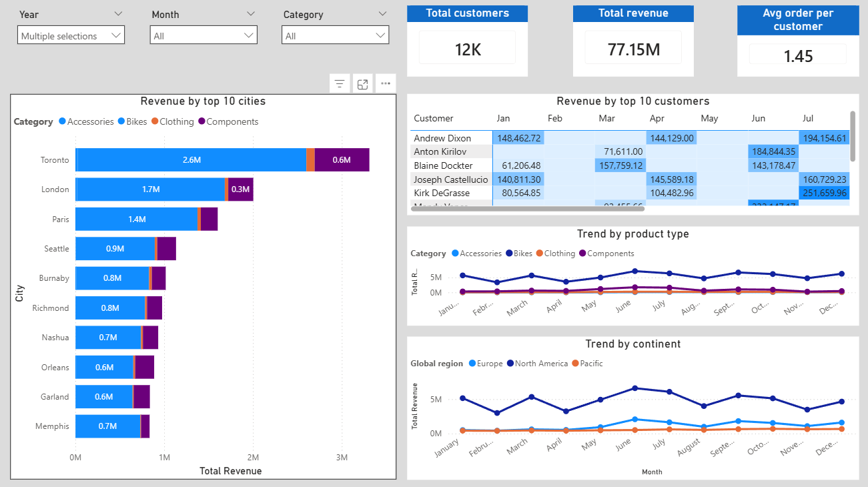Screen dimensions: 868x487
Task: Open More options for the cities chart
Action: tap(385, 83)
